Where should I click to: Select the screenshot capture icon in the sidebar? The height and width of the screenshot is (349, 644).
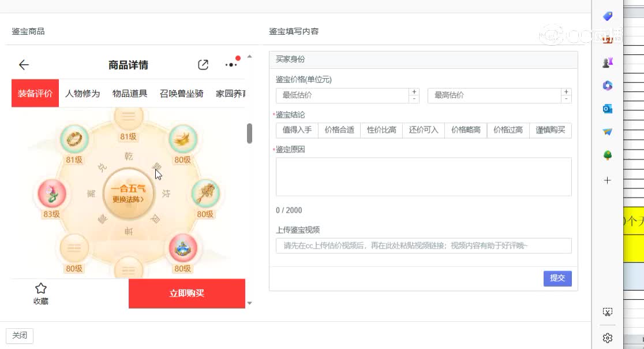tap(607, 311)
